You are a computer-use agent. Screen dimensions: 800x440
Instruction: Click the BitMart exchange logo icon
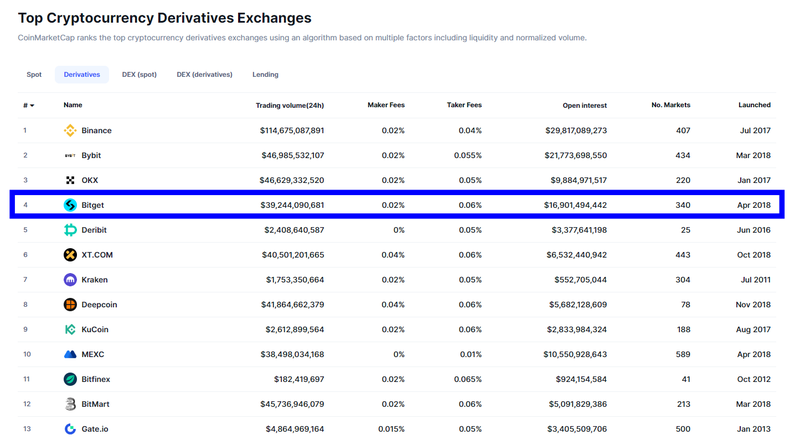point(70,404)
